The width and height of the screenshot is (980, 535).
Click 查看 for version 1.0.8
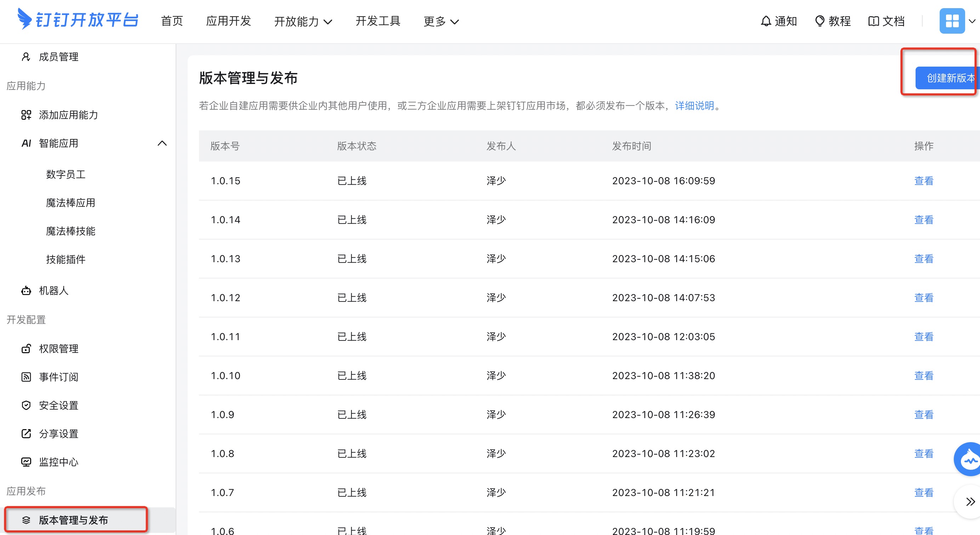tap(924, 454)
